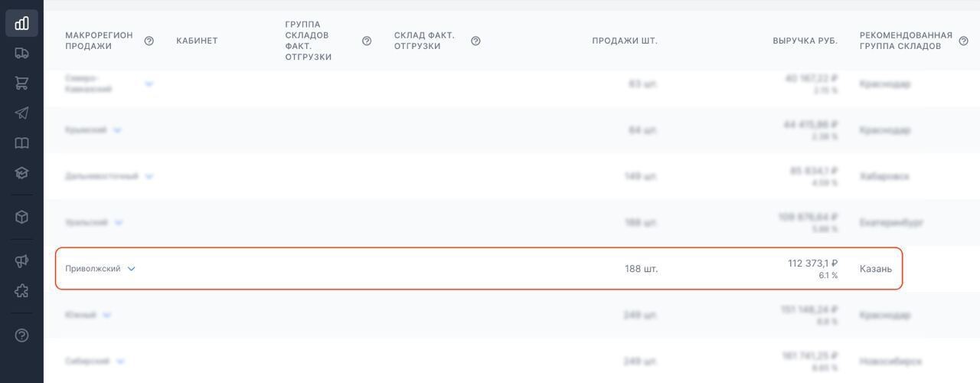Image resolution: width=980 pixels, height=383 pixels.
Task: Open the open-book sidebar icon
Action: click(21, 143)
